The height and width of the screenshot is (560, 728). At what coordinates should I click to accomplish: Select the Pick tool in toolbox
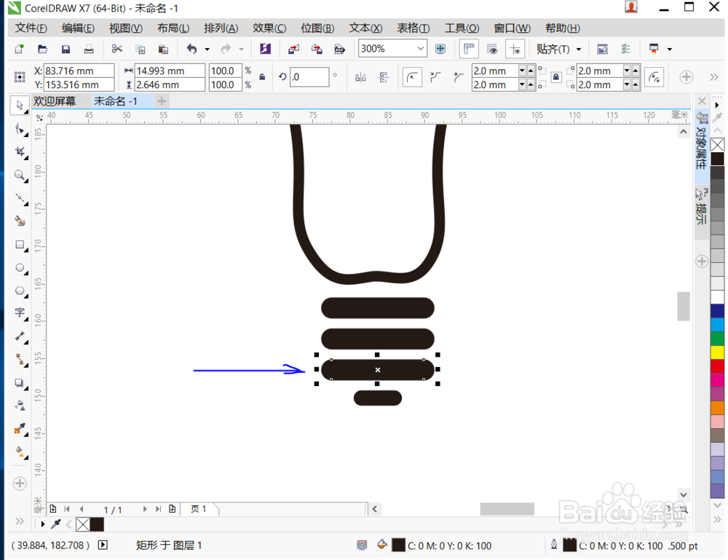20,106
